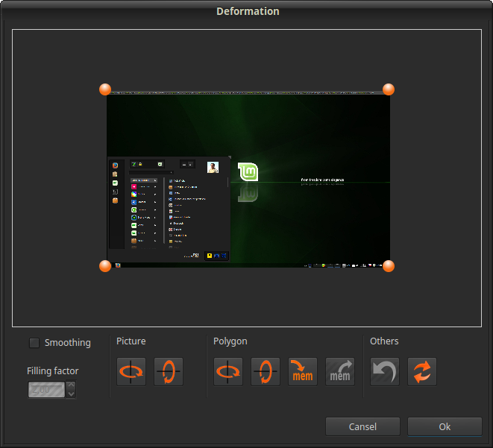This screenshot has width=493, height=448.
Task: Click the 'Picture' group label
Action: (x=131, y=341)
